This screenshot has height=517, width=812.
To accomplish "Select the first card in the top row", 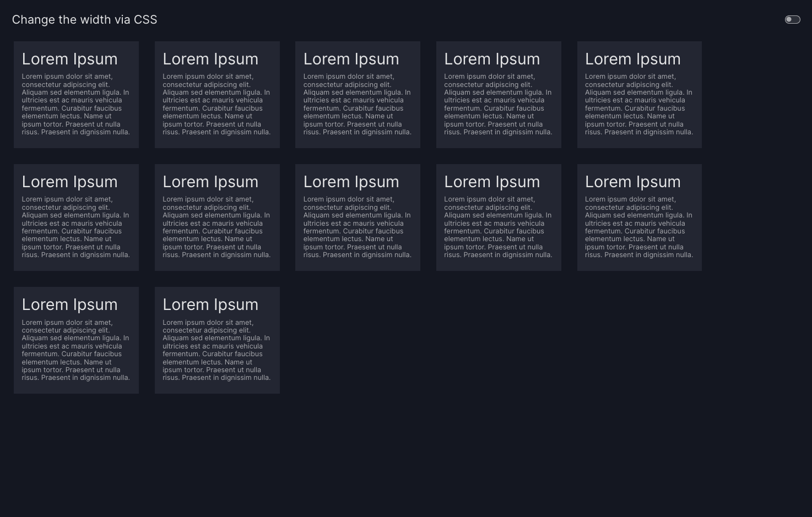I will (76, 95).
